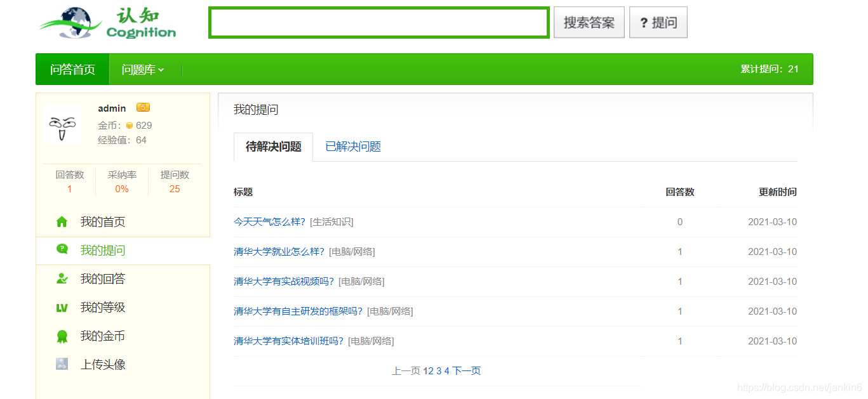Click the person icon next to 我的回答
Image resolution: width=868 pixels, height=399 pixels.
tap(62, 278)
